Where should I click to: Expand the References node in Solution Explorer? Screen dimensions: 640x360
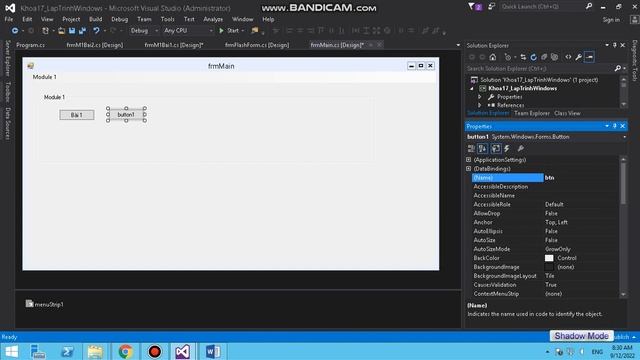(480, 105)
